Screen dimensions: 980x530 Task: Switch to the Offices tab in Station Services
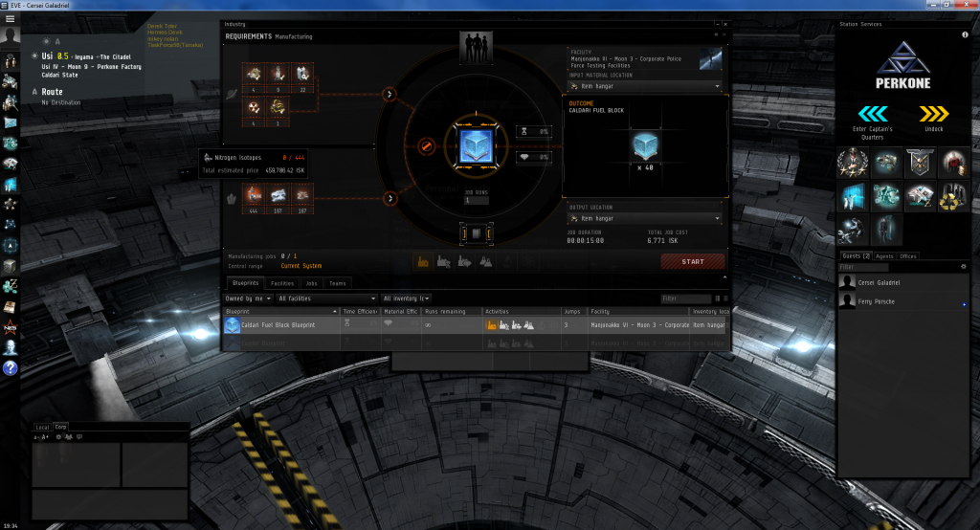[x=908, y=256]
